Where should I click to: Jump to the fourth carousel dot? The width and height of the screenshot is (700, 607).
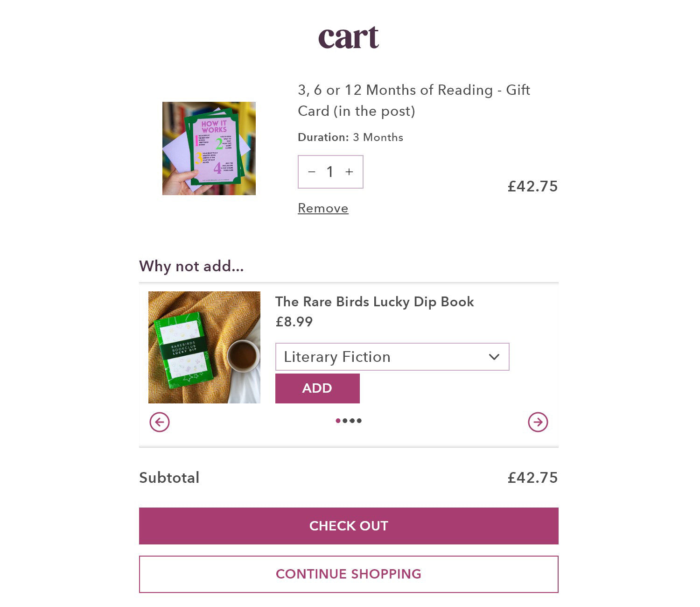(359, 421)
